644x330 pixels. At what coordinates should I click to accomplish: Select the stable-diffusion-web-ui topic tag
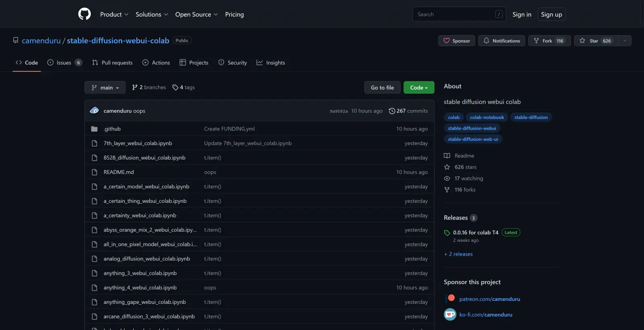point(473,139)
